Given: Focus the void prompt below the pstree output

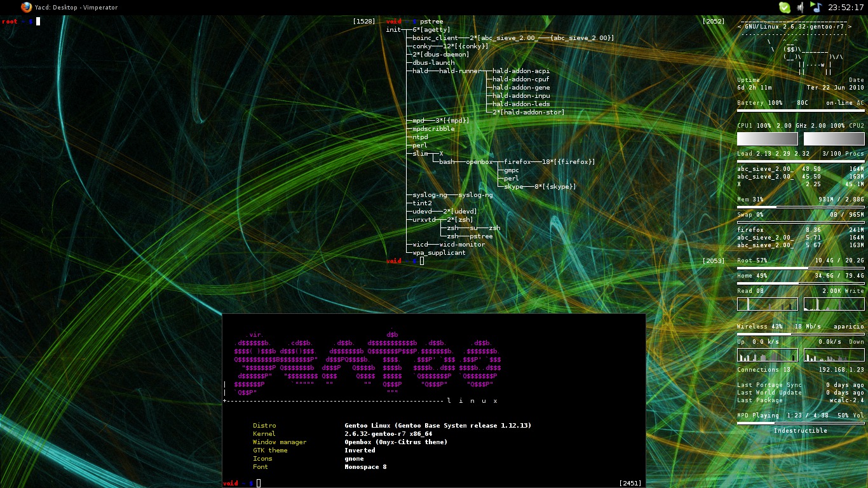Looking at the screenshot, I should tap(421, 261).
